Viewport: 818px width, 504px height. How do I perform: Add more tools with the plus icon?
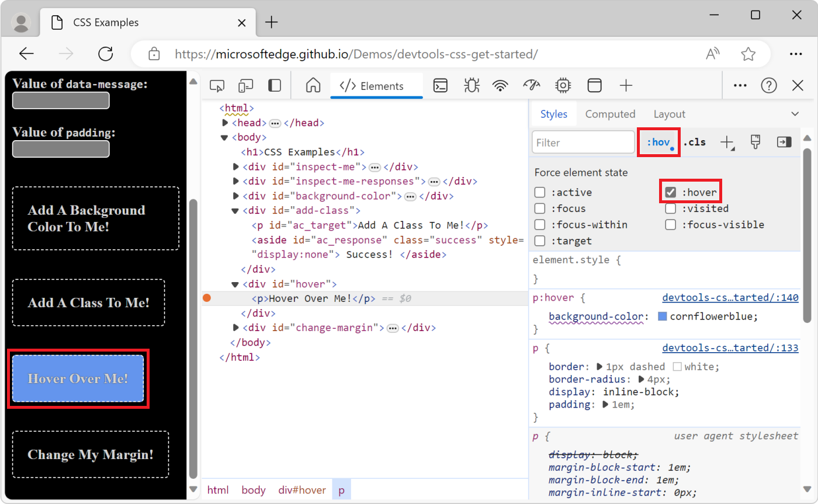coord(626,85)
